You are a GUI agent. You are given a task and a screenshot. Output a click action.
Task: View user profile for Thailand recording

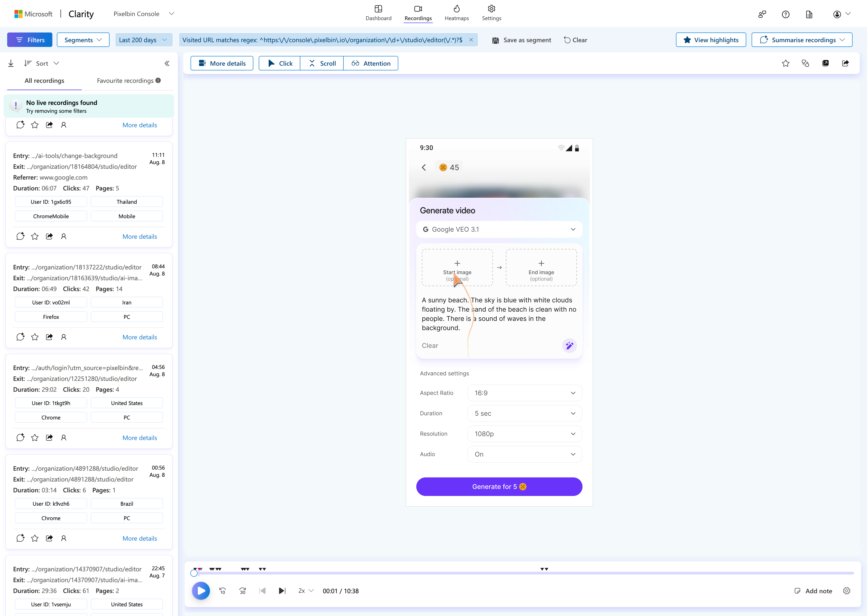64,236
